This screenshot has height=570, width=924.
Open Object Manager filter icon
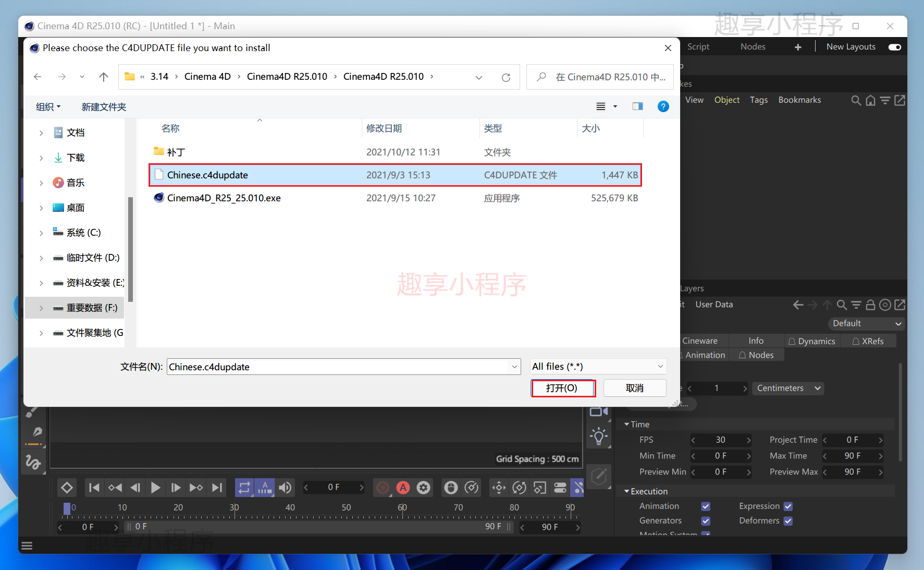(885, 100)
